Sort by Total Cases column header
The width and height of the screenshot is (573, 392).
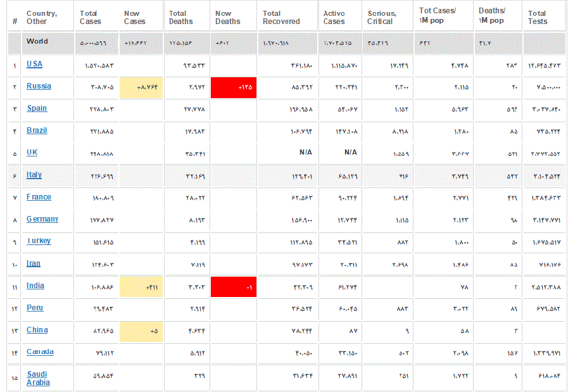pyautogui.click(x=91, y=17)
